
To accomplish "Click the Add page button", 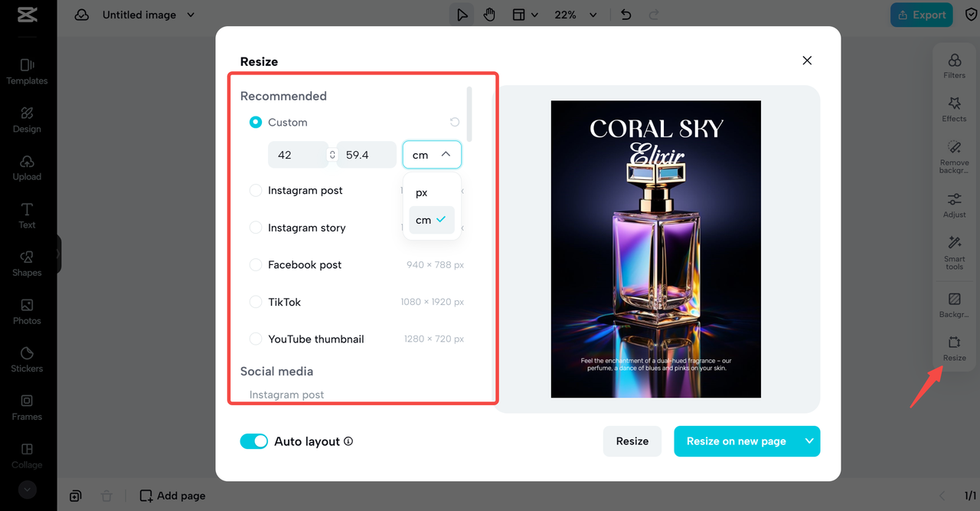I will [x=172, y=496].
